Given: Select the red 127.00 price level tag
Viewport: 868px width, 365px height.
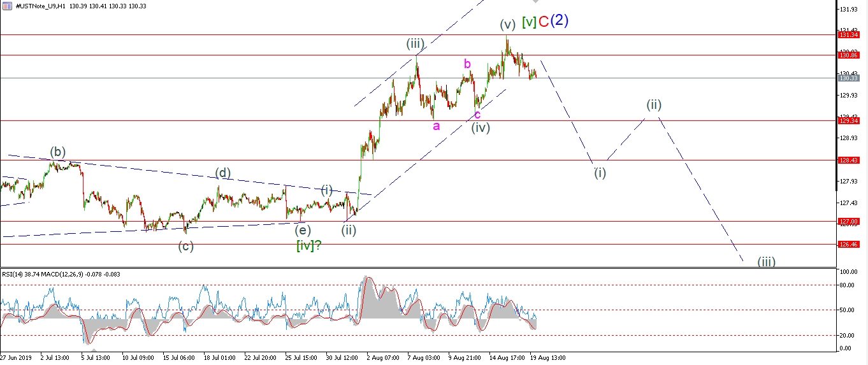Looking at the screenshot, I should [848, 222].
